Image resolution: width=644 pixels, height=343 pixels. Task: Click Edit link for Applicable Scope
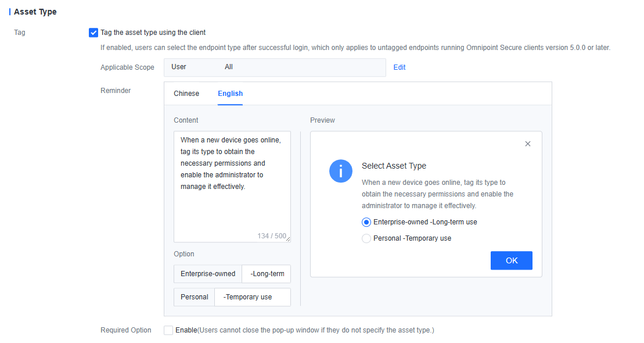(x=399, y=67)
